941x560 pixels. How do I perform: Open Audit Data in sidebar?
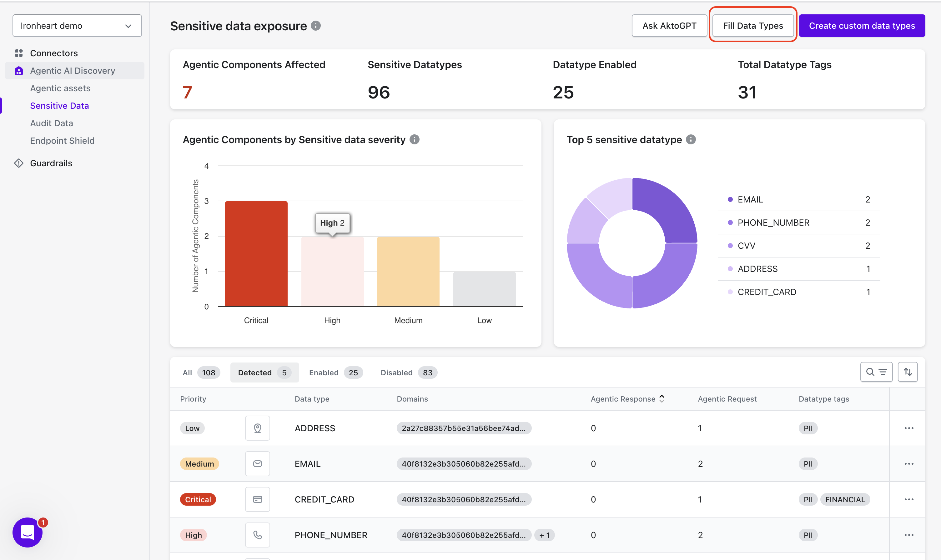point(51,123)
